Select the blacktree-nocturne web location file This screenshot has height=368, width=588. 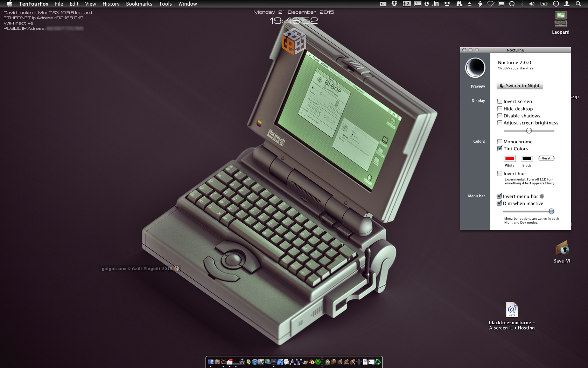pos(512,316)
